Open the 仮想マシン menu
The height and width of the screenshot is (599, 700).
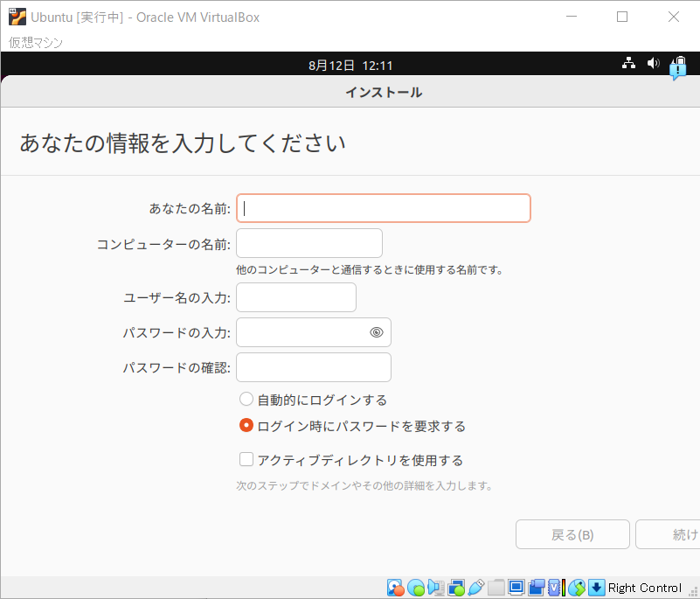coord(36,43)
